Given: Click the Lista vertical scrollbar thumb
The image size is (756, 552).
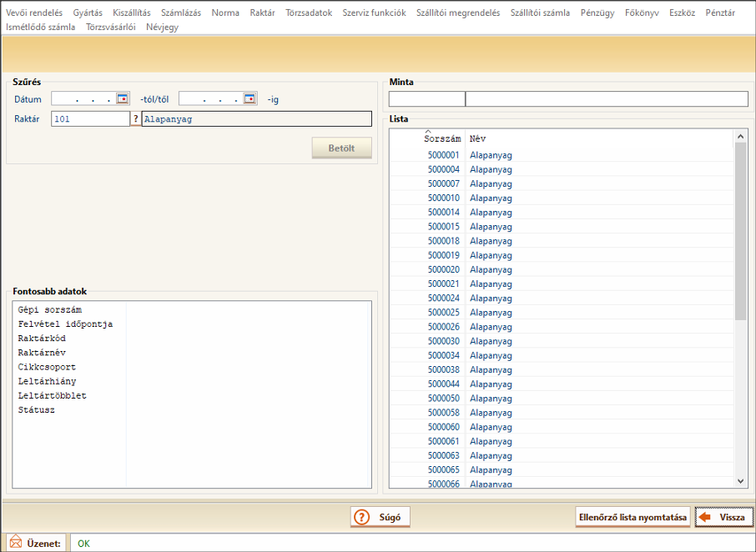Looking at the screenshot, I should tap(741, 231).
